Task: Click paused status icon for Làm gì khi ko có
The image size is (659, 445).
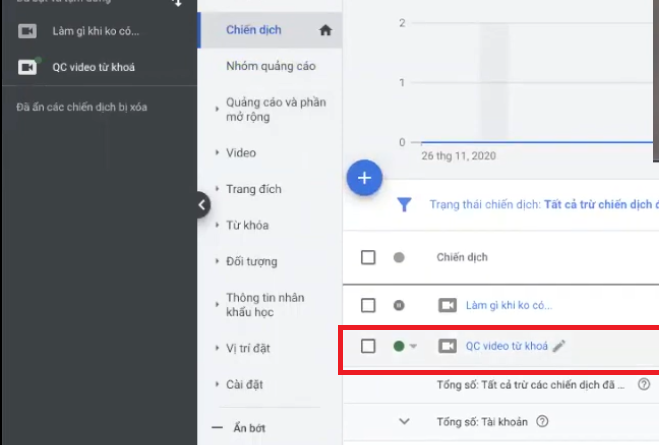Action: pos(399,305)
